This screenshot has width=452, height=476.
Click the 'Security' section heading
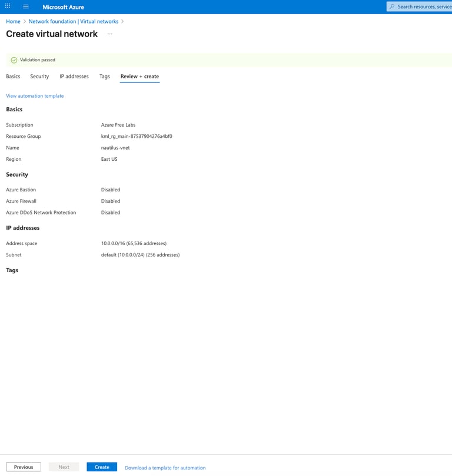click(17, 174)
